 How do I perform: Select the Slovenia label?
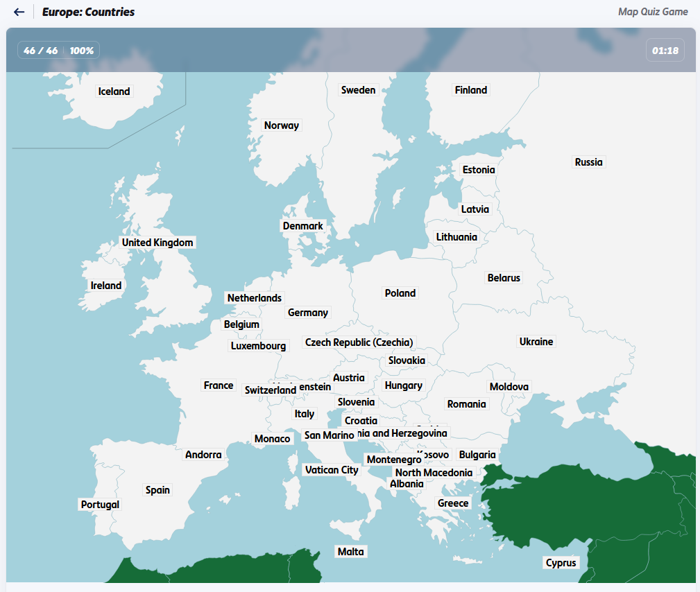click(x=357, y=402)
